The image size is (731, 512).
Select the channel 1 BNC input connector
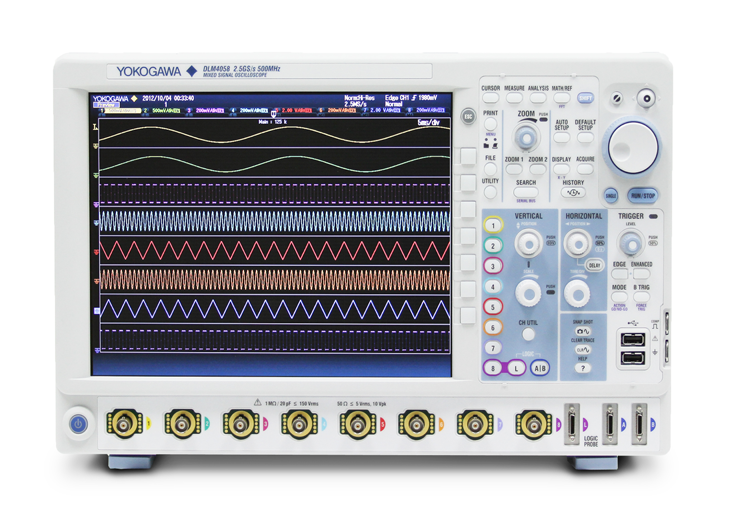pyautogui.click(x=124, y=424)
